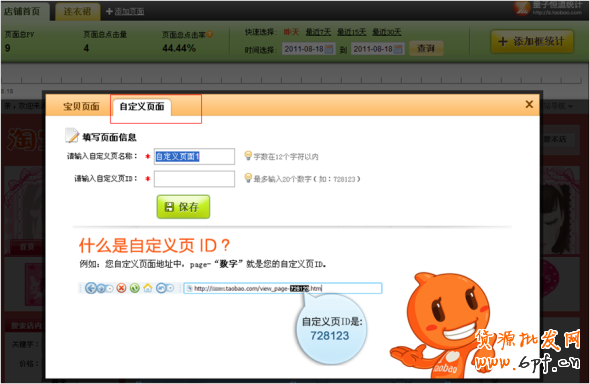Open the end date calendar icon
This screenshot has height=384, width=590.
pos(398,49)
